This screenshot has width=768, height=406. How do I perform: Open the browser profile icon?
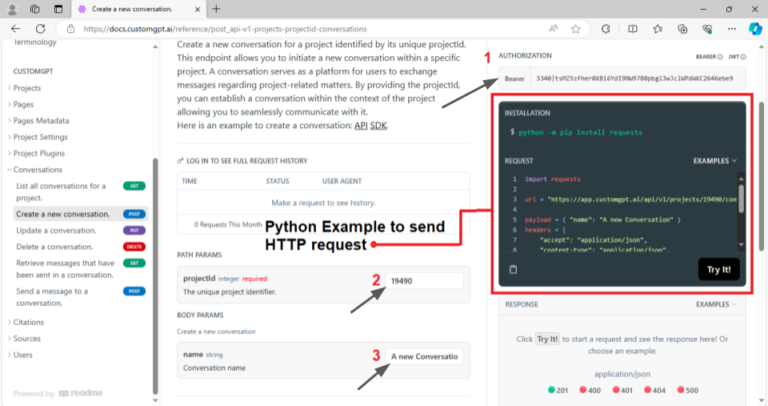[12, 9]
